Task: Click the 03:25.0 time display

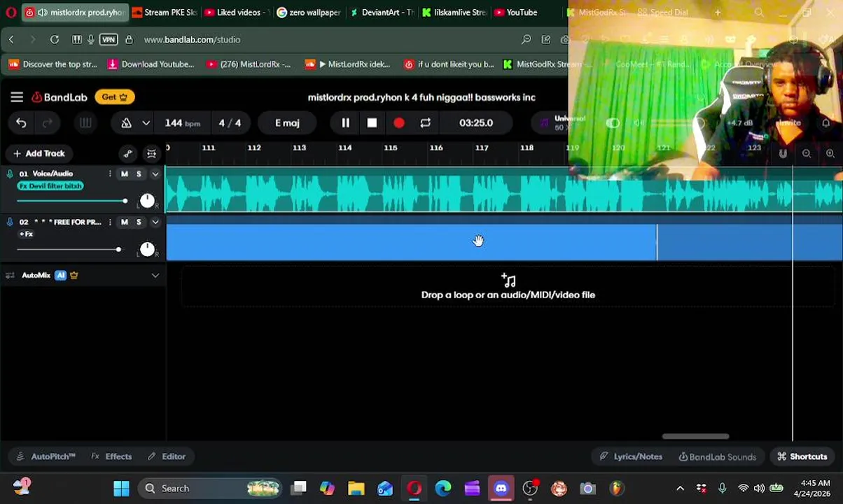Action: click(476, 123)
